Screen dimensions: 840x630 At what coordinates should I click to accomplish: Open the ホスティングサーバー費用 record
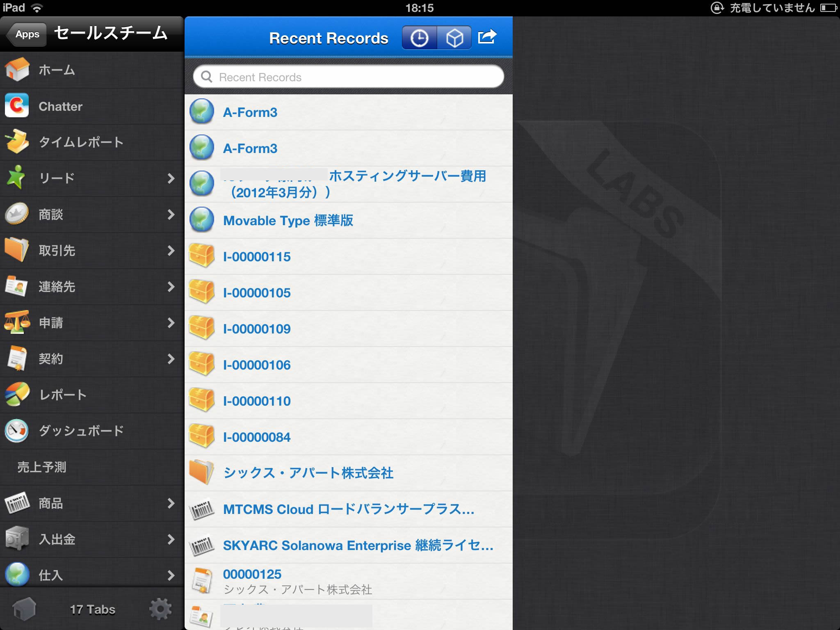click(x=349, y=184)
